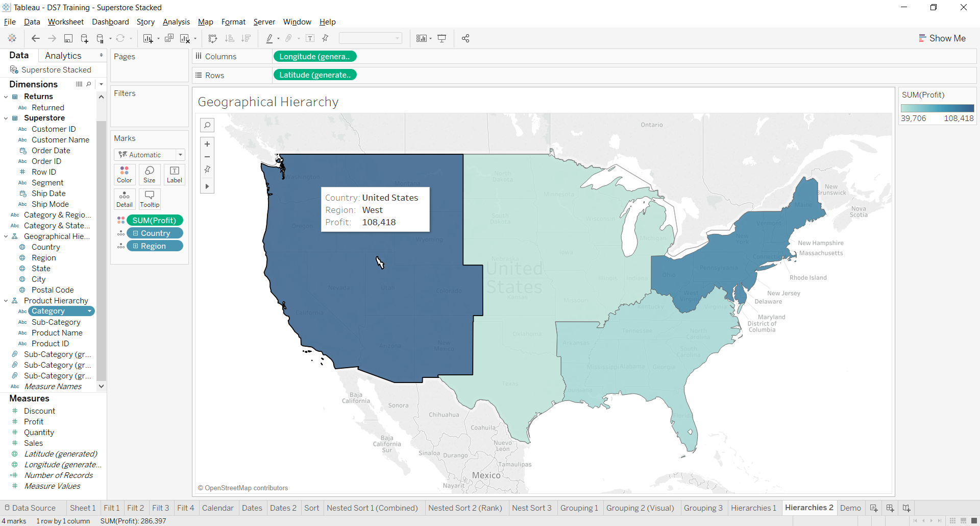
Task: Click the OpenStreetMap contributors link
Action: click(x=243, y=488)
